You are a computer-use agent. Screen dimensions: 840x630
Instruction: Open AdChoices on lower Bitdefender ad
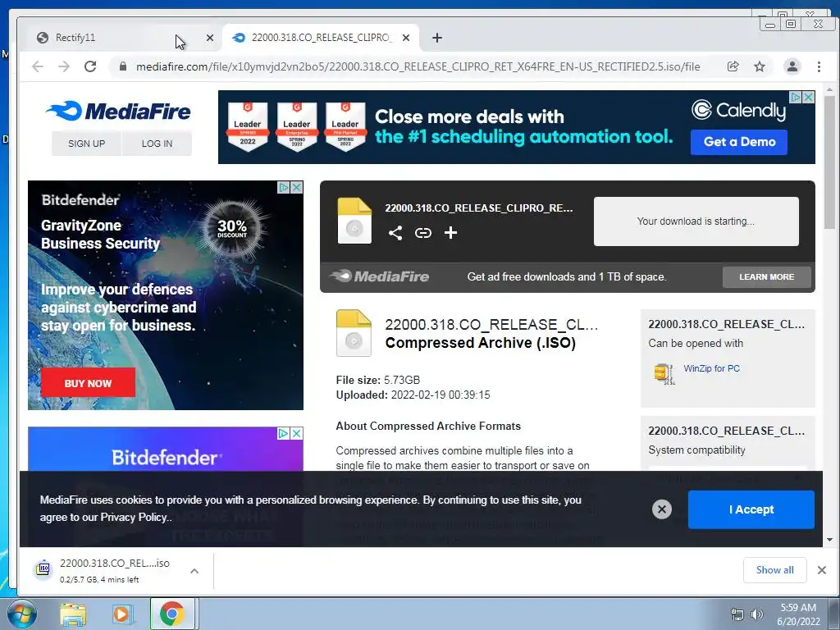[284, 433]
